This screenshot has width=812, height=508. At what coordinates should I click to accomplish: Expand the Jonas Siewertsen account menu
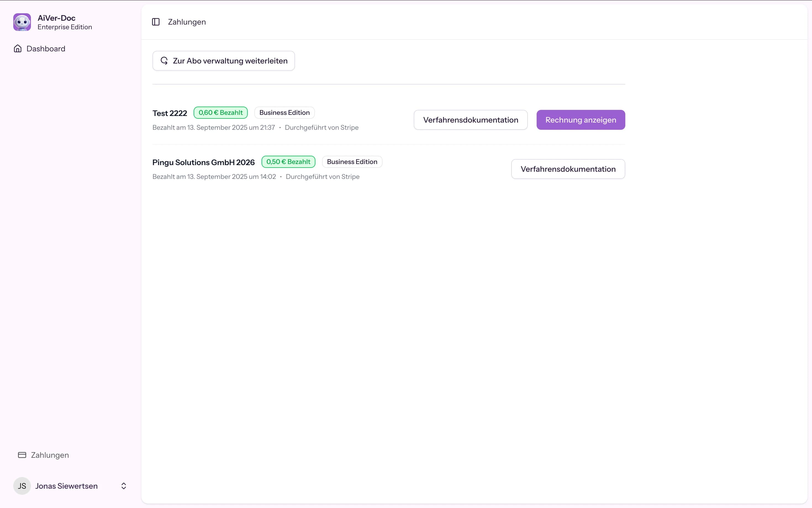pos(124,486)
